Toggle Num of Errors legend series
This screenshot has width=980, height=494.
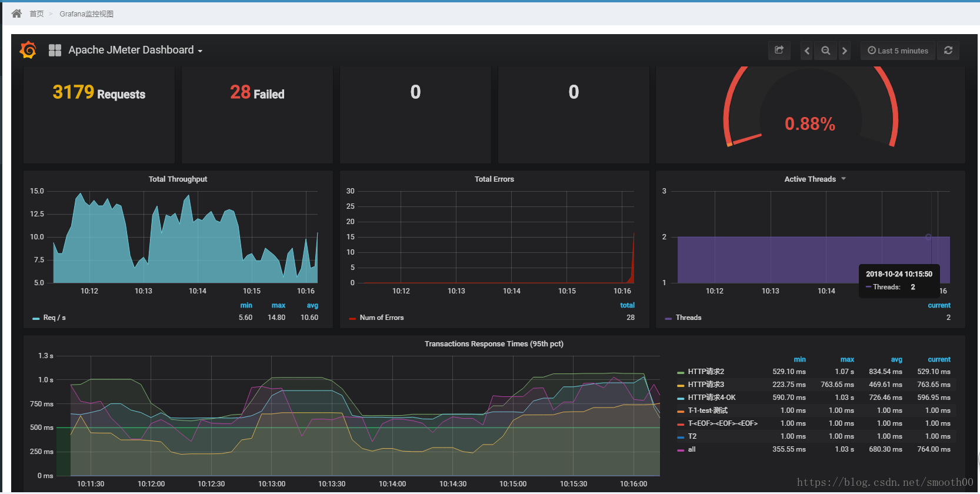coord(382,318)
